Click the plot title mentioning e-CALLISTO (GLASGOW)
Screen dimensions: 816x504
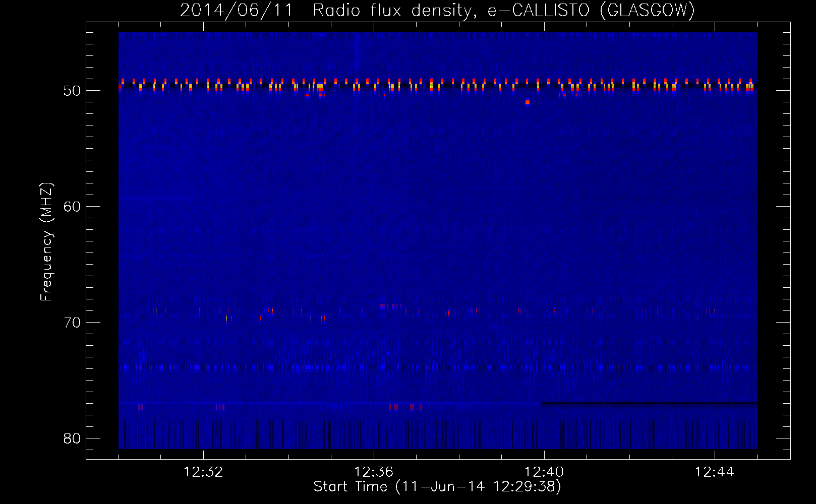[437, 10]
